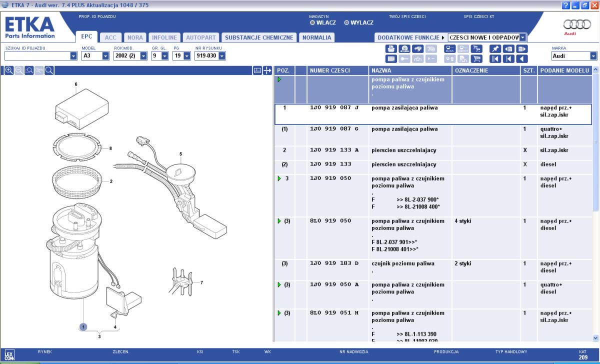Click callout number 5 in the diagram
Screen dimensions: 600x364
[x=181, y=154]
